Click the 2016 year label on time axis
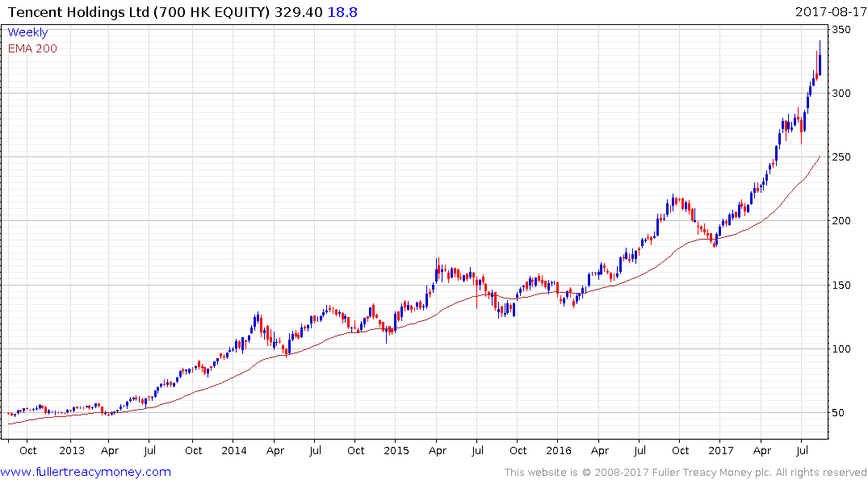The height and width of the screenshot is (484, 868). pos(559,451)
